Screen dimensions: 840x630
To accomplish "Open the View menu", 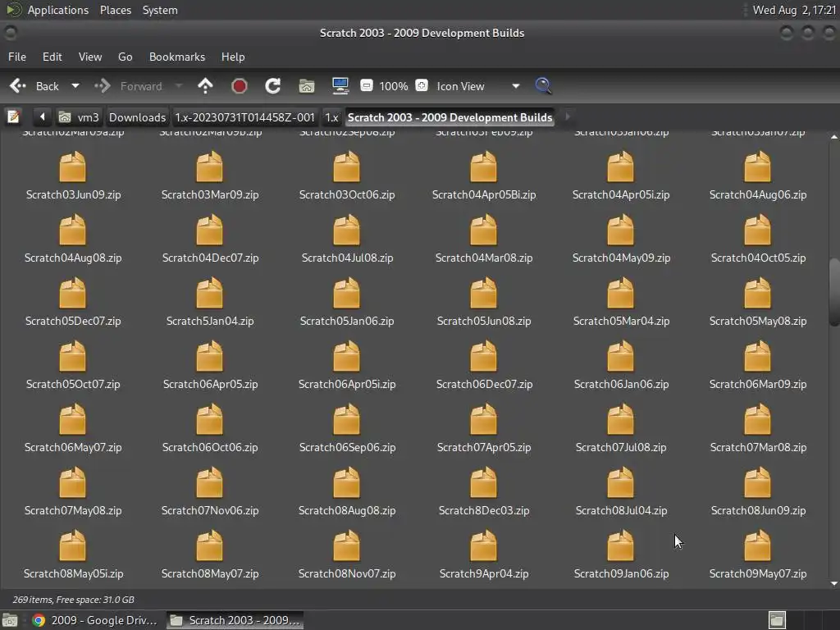I will point(90,57).
